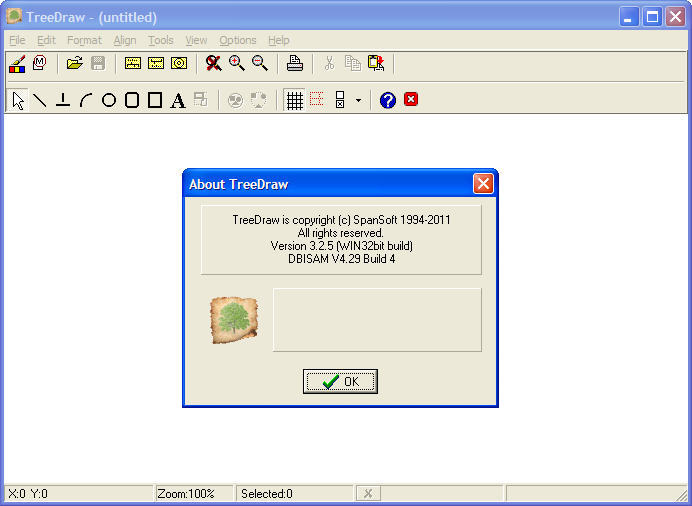The image size is (692, 506).
Task: Click the new chart paintbrush icon
Action: point(17,64)
